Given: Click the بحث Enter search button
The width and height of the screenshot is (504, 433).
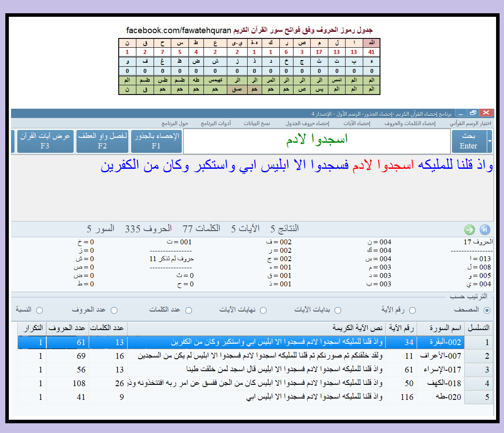Looking at the screenshot, I should click(469, 141).
